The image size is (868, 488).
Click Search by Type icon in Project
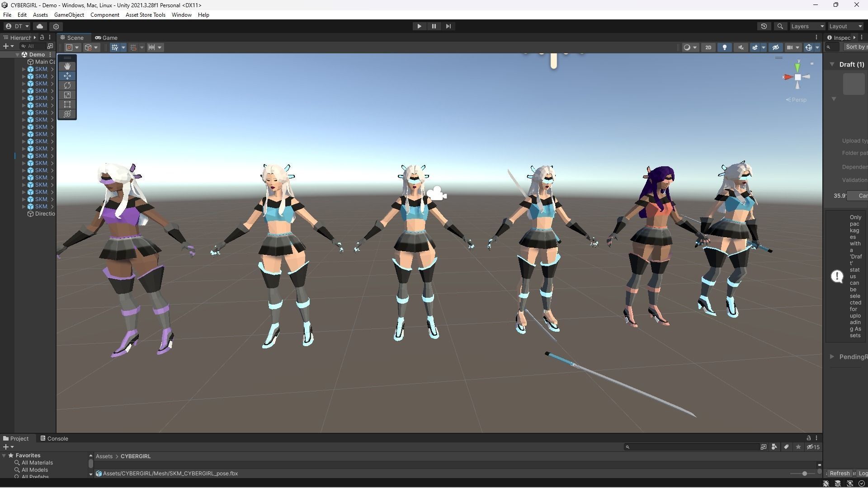774,447
